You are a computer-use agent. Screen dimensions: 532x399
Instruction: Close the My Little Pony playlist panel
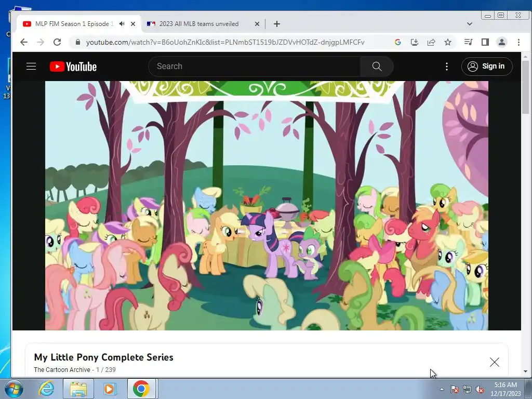[495, 362]
